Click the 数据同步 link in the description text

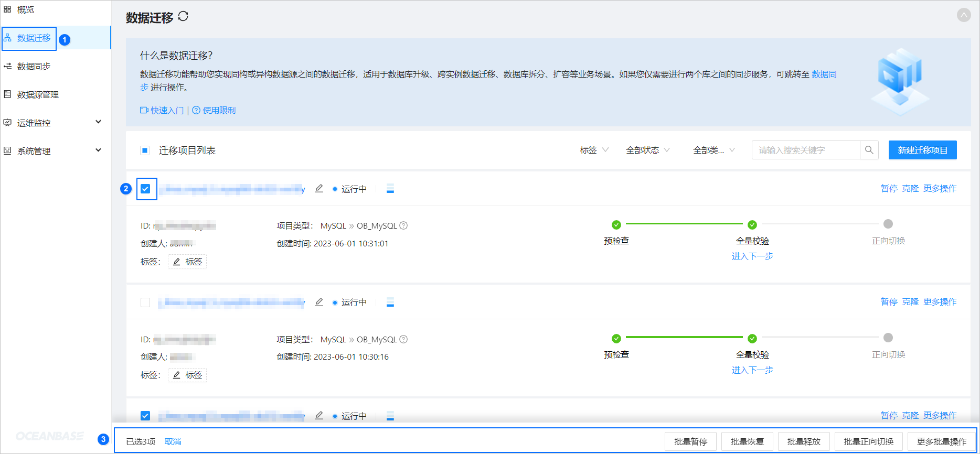824,74
